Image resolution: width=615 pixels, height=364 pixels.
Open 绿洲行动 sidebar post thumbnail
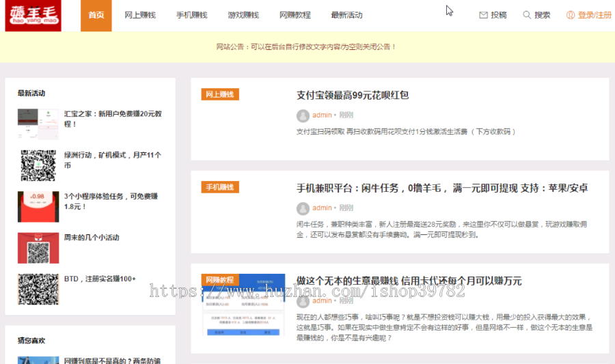coord(38,165)
